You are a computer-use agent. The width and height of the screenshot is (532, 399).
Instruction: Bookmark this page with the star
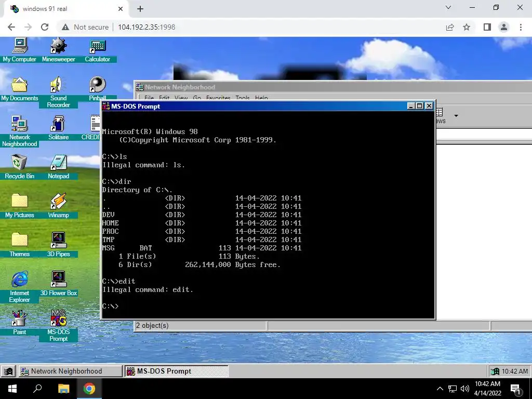click(x=467, y=27)
